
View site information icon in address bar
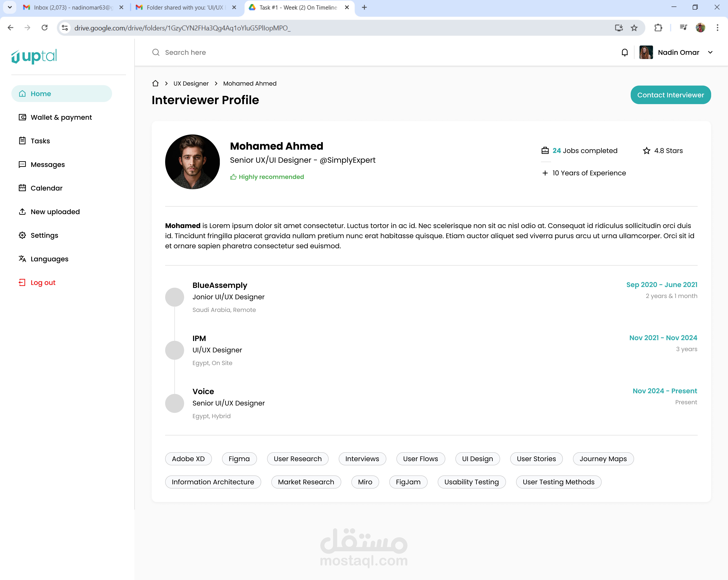(65, 28)
